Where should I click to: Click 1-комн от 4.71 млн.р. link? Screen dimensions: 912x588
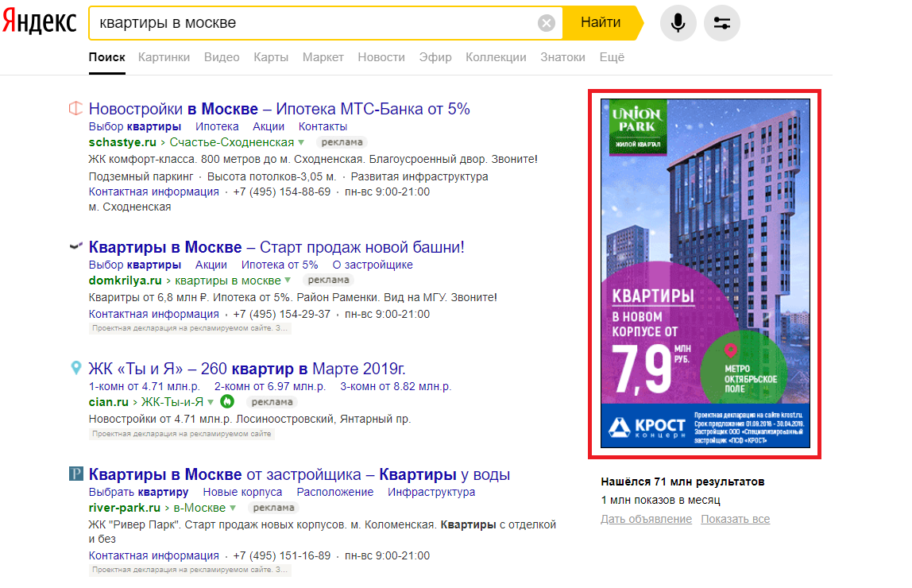click(145, 386)
